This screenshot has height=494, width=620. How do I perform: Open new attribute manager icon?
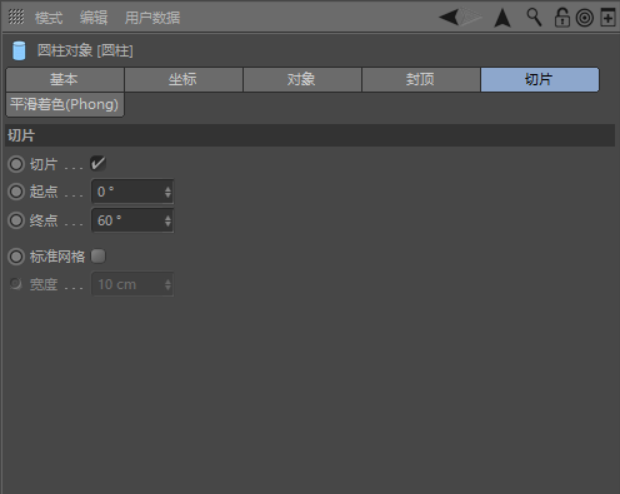608,17
